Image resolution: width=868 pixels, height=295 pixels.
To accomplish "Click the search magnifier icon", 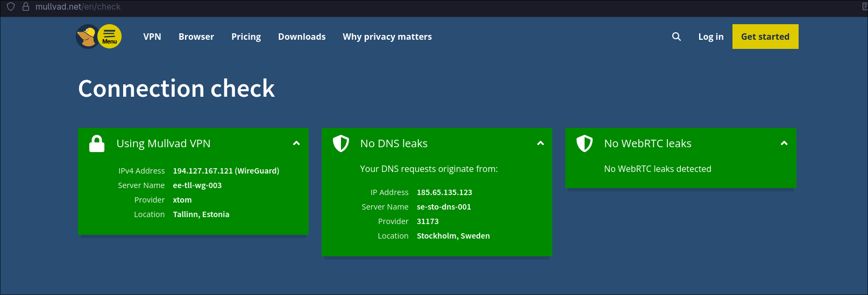I will tap(677, 37).
